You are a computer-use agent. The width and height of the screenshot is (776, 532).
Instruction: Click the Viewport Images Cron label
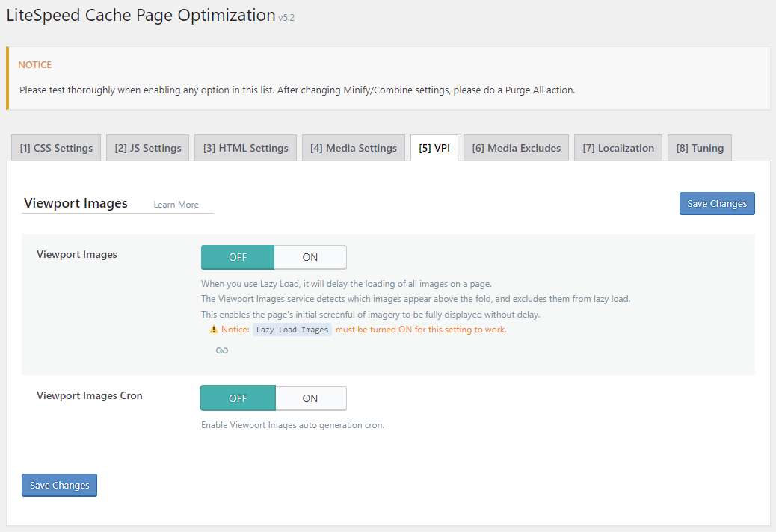tap(90, 395)
